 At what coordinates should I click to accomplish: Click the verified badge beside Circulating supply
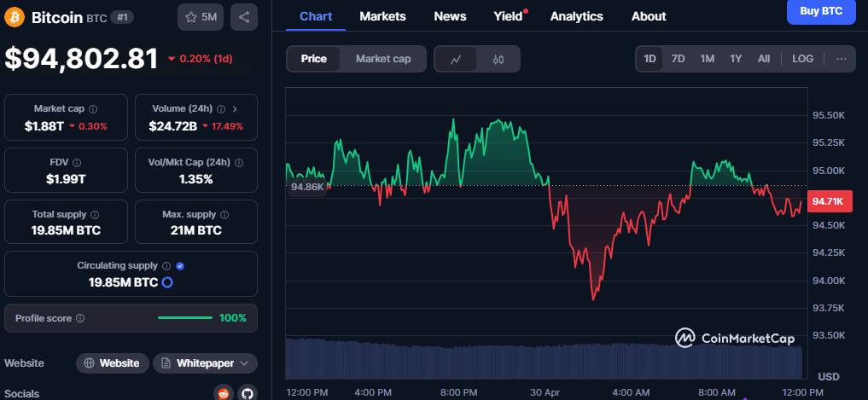pyautogui.click(x=180, y=266)
